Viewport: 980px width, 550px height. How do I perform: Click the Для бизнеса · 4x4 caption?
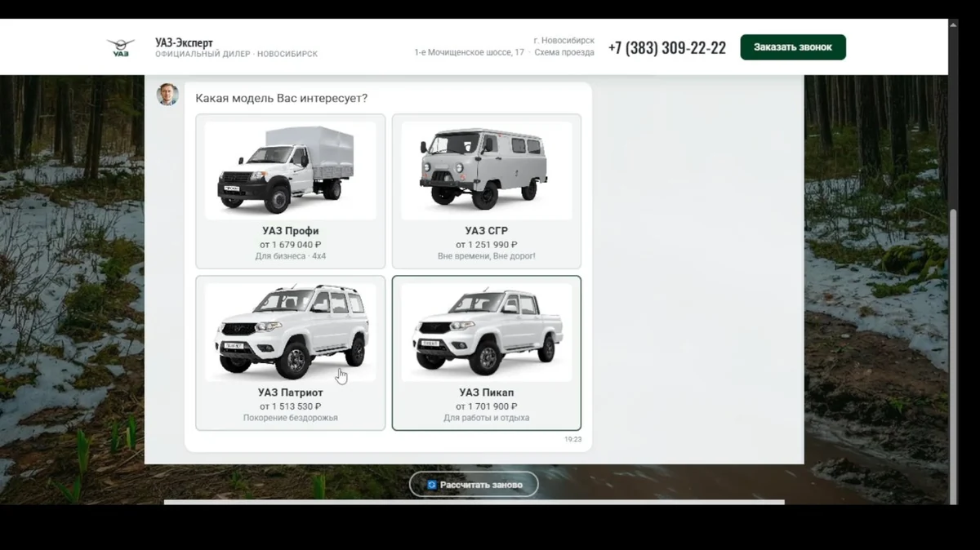coord(291,256)
